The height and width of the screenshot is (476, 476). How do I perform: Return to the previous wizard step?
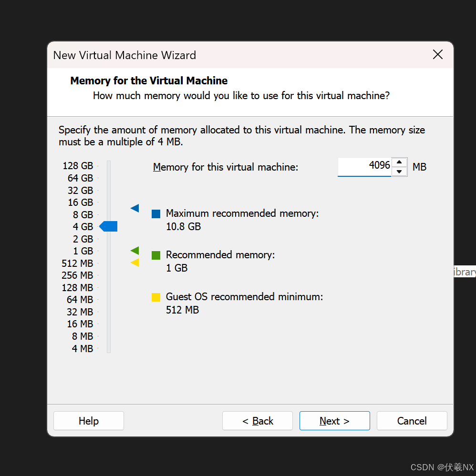coord(257,421)
